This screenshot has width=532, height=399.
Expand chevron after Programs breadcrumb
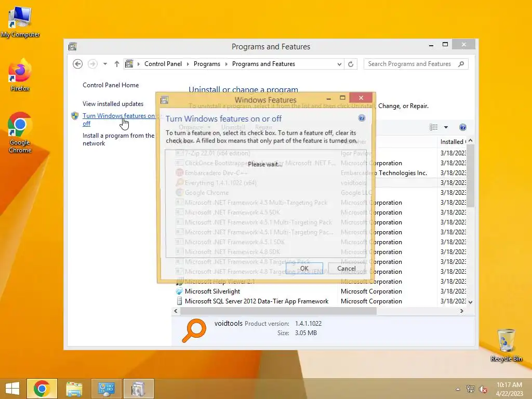click(226, 64)
